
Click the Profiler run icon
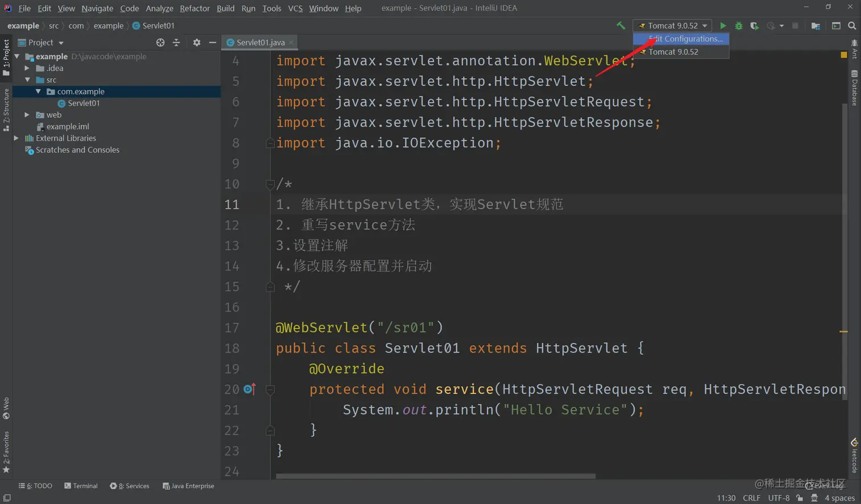point(771,26)
